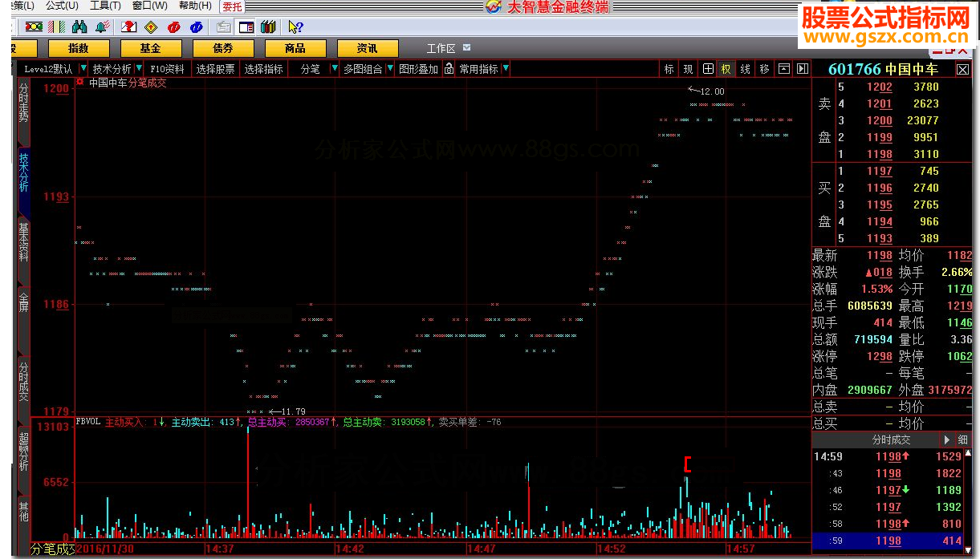The height and width of the screenshot is (559, 980).
Task: Click the arrow icon beside 分时成交 header
Action: (946, 440)
